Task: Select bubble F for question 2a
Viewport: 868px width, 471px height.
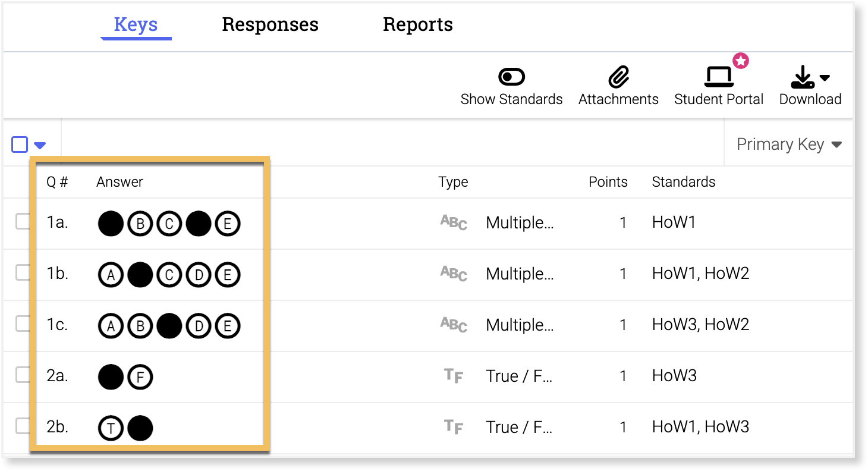Action: point(140,377)
